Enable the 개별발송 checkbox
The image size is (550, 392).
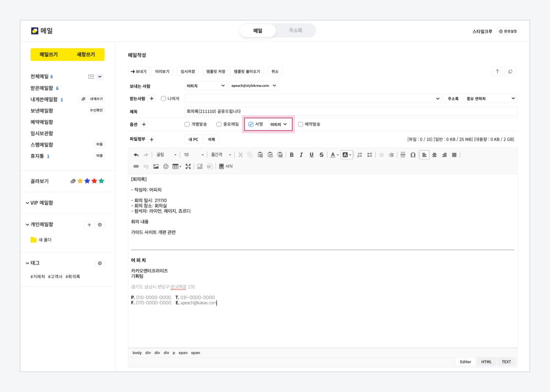coord(187,124)
